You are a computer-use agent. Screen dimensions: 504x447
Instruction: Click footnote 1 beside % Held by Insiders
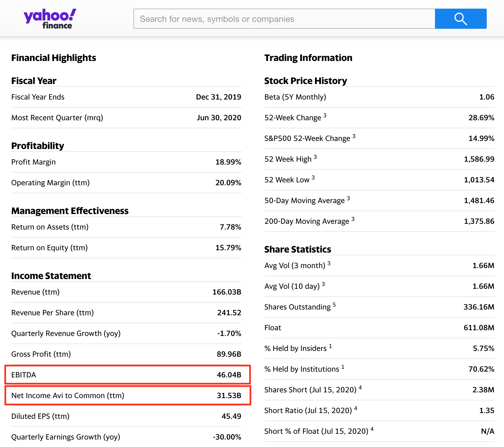(x=330, y=346)
